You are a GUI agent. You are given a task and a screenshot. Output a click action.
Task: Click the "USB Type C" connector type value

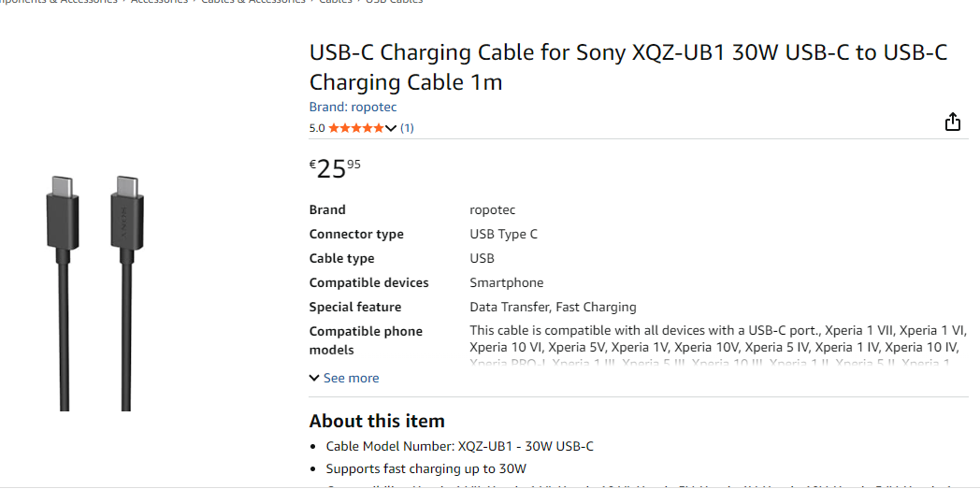(503, 235)
